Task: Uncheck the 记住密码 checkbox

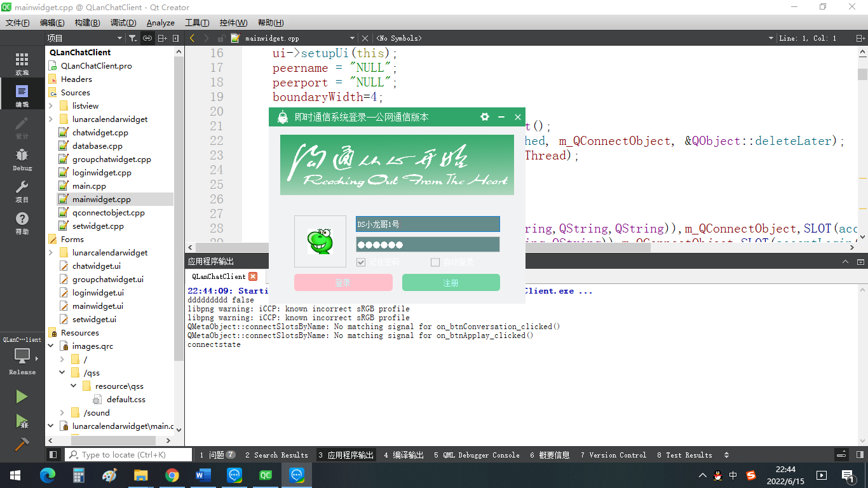Action: 361,262
